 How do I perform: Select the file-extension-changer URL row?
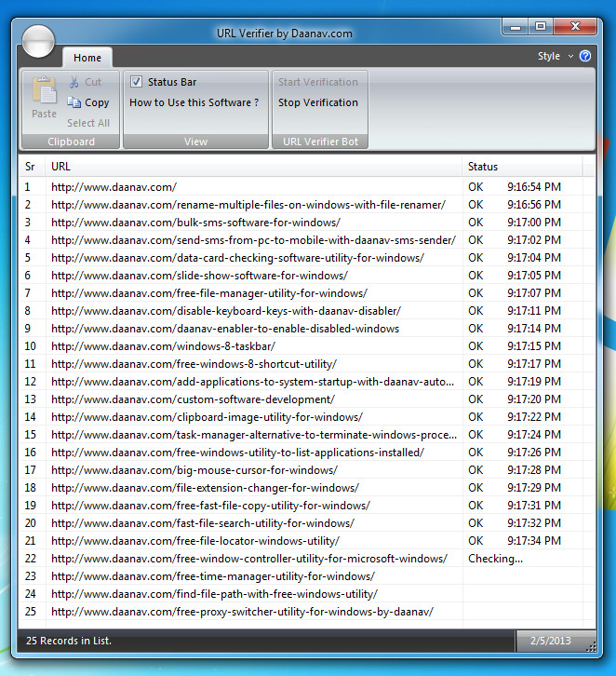pyautogui.click(x=307, y=488)
